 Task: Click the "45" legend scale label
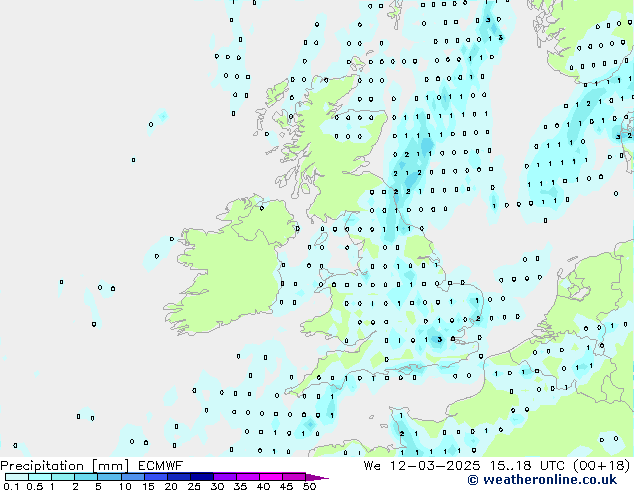[x=286, y=486]
